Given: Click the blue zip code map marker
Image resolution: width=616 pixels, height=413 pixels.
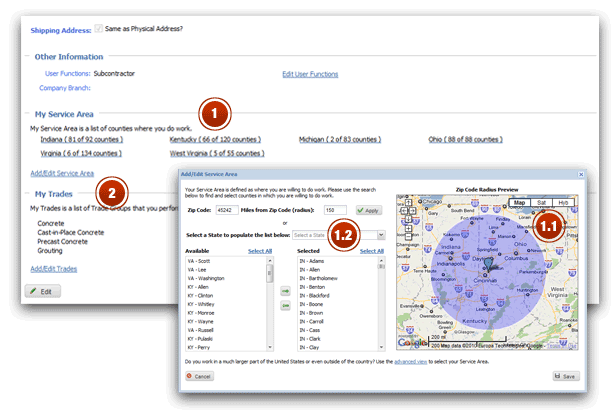Looking at the screenshot, I should click(x=488, y=264).
